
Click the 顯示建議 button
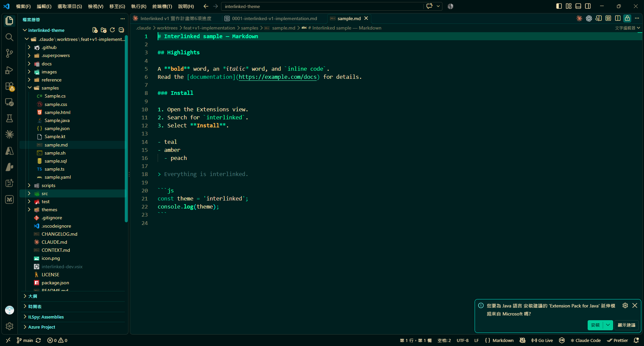tap(626, 325)
